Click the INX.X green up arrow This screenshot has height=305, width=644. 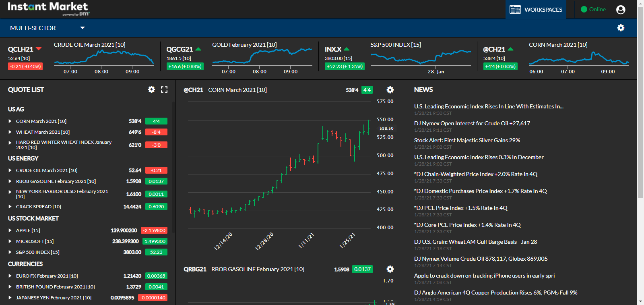[x=347, y=49]
